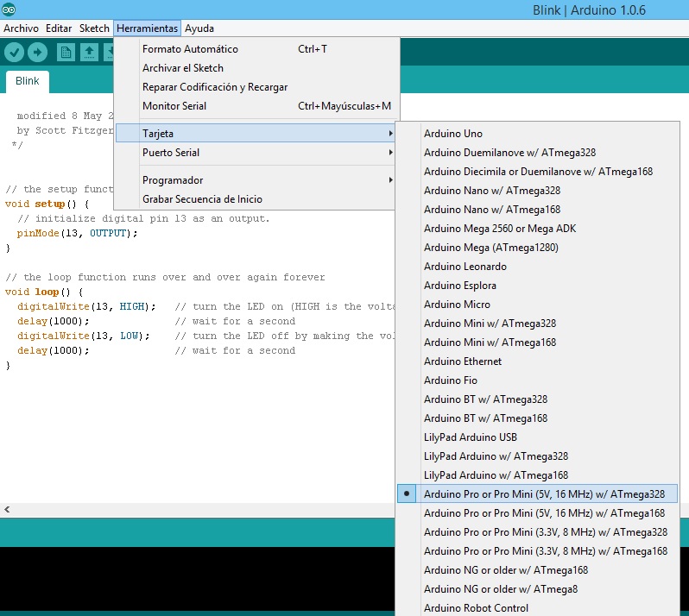Click the editor horizontal scroll left arrow
Viewport: 689px width, 616px height.
pyautogui.click(x=7, y=509)
